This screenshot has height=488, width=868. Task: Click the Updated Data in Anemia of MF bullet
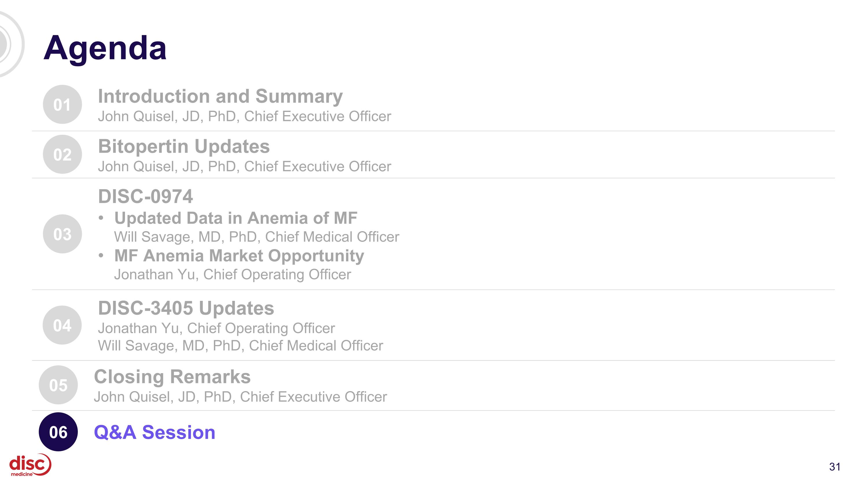click(x=236, y=218)
